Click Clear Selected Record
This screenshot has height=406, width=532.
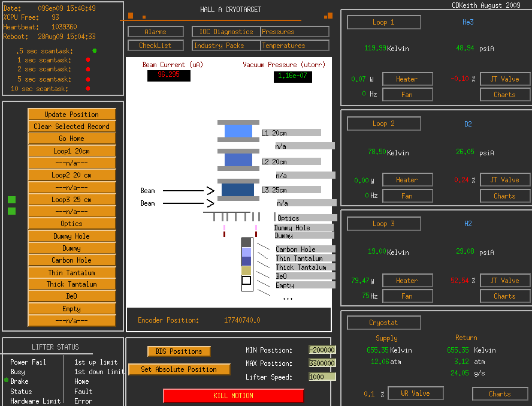[71, 127]
